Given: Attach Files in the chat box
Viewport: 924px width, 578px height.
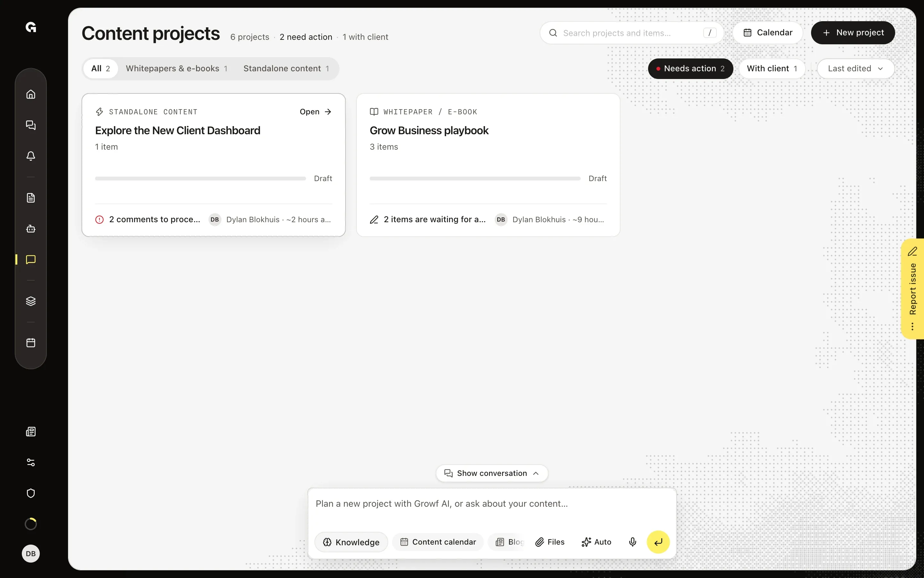Looking at the screenshot, I should point(550,542).
